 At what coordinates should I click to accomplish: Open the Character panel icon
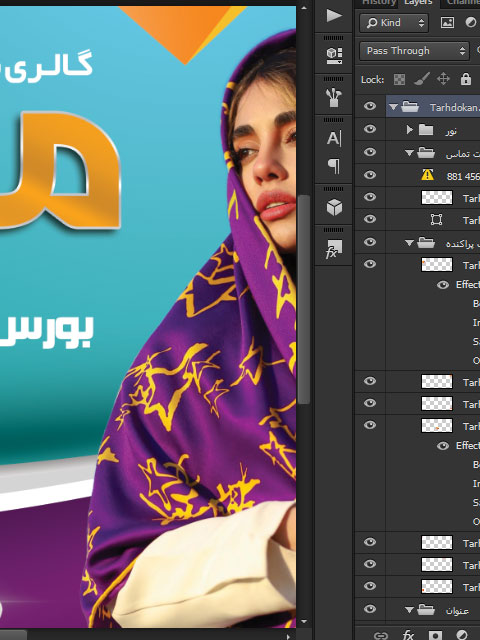tap(334, 138)
